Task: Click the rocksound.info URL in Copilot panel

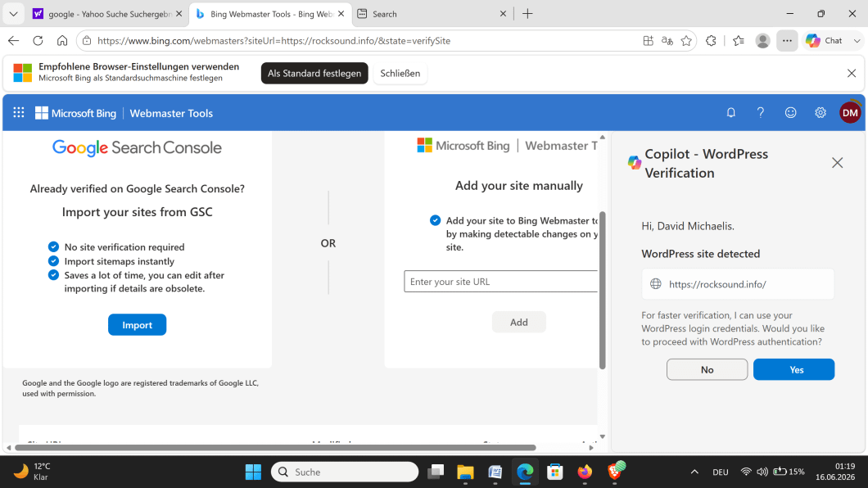Action: tap(717, 284)
